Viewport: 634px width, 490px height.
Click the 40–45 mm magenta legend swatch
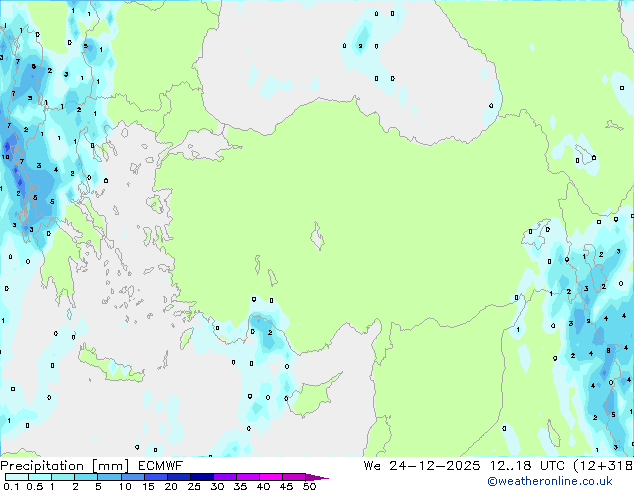coord(271,477)
